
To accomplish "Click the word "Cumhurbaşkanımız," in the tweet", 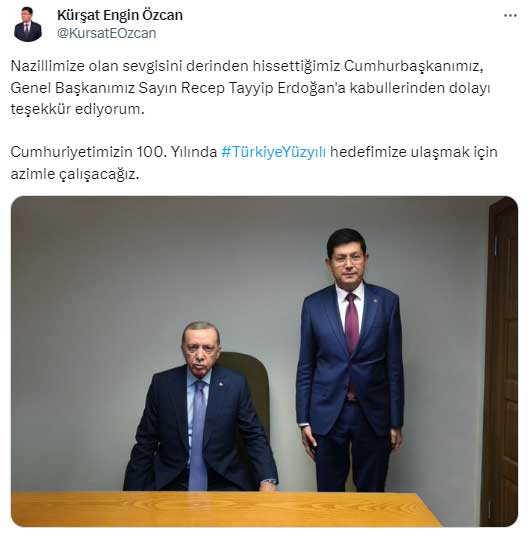I will [x=414, y=66].
